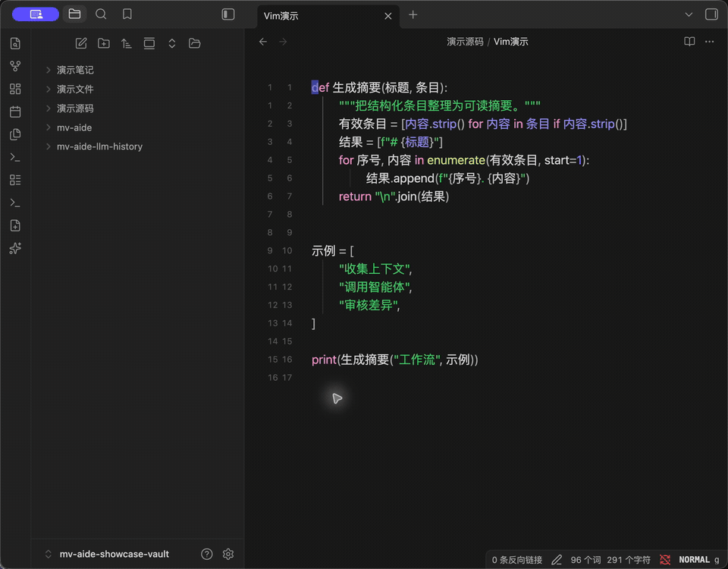
Task: Open the lower terminal prompt ribbon icon
Action: (15, 203)
